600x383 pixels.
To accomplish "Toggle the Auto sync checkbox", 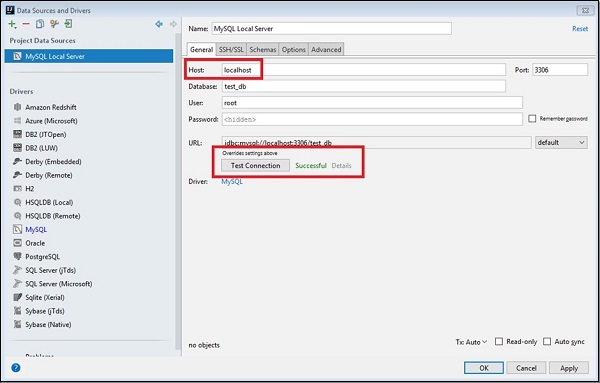I will click(x=547, y=341).
